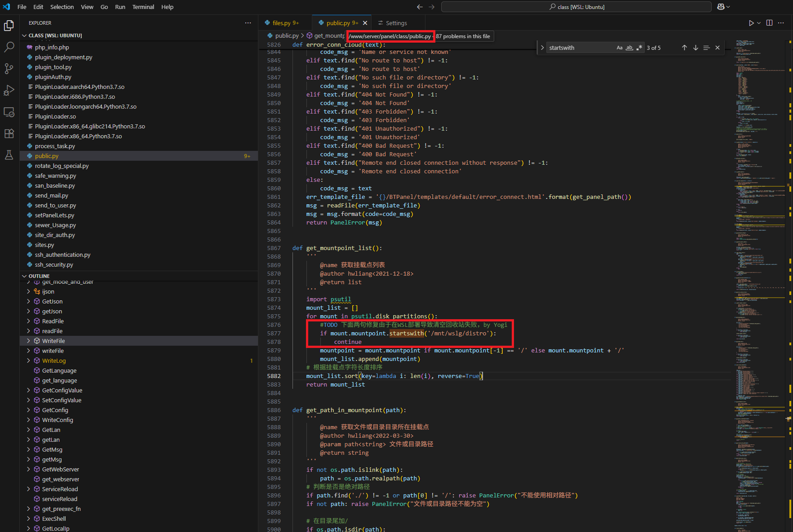Go to previous match in find widget
Image resolution: width=793 pixels, height=532 pixels.
tap(684, 48)
